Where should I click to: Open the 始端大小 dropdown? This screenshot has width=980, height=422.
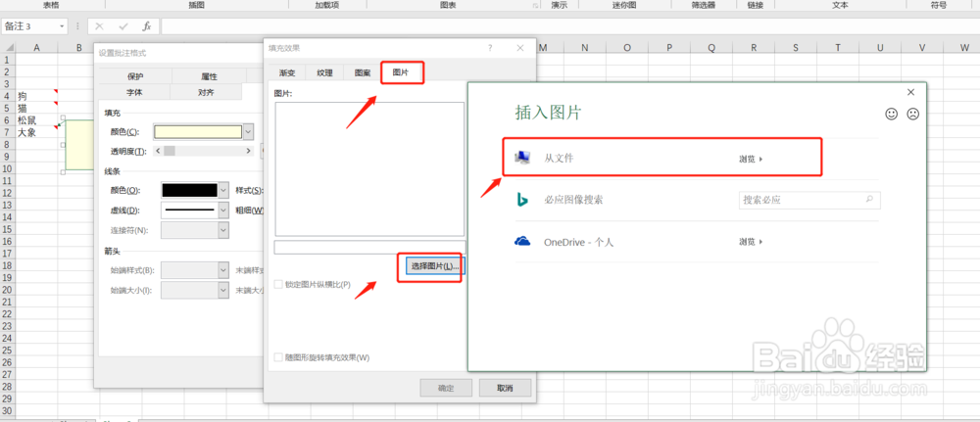click(x=223, y=290)
